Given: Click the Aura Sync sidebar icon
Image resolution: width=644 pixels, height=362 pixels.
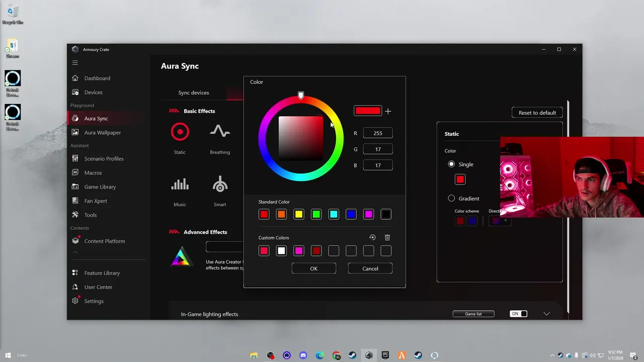Looking at the screenshot, I should pyautogui.click(x=75, y=119).
